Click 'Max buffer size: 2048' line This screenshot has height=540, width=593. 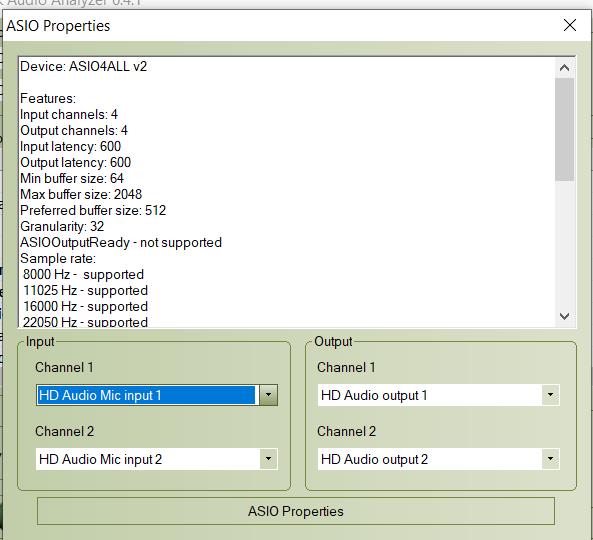81,194
